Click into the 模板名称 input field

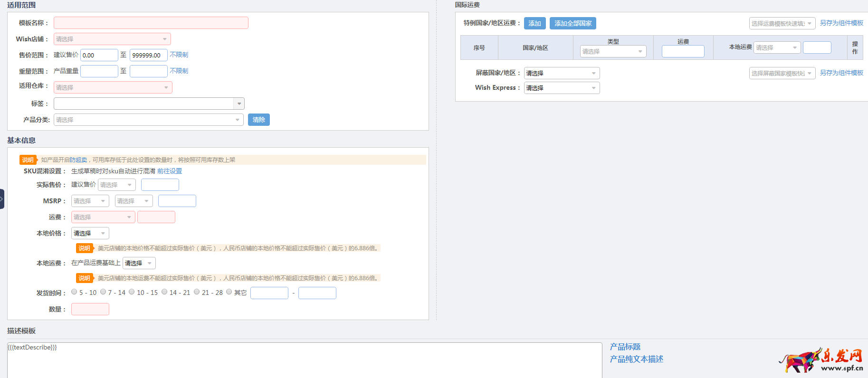click(x=151, y=23)
